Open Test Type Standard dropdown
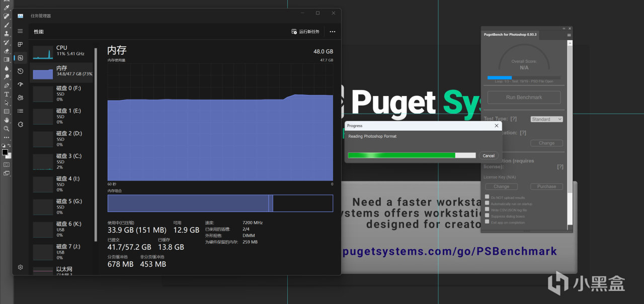 pyautogui.click(x=546, y=119)
